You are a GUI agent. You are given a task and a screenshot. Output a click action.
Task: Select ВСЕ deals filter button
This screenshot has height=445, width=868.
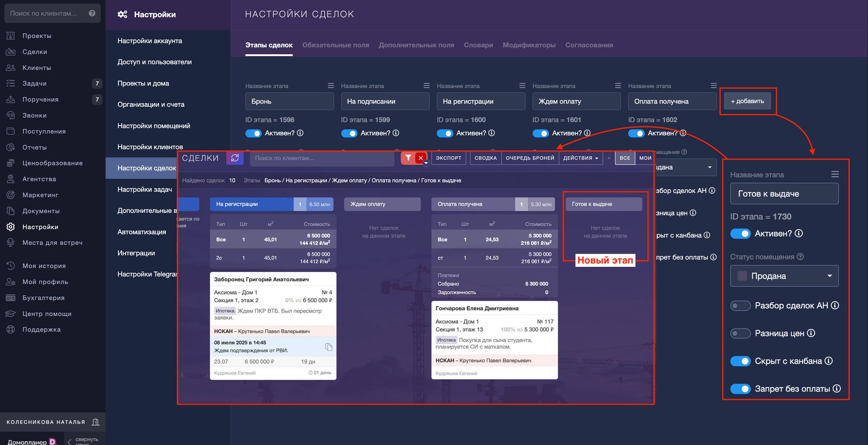pyautogui.click(x=625, y=158)
